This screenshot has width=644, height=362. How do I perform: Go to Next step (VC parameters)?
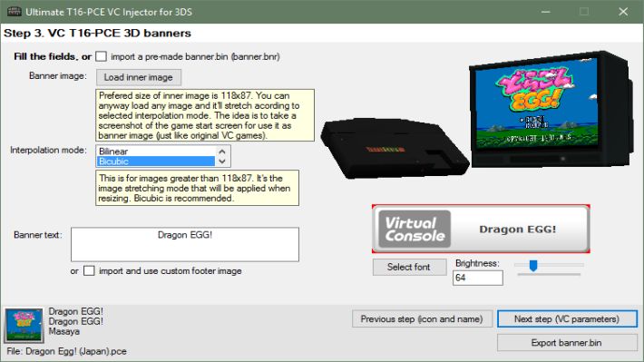point(567,319)
